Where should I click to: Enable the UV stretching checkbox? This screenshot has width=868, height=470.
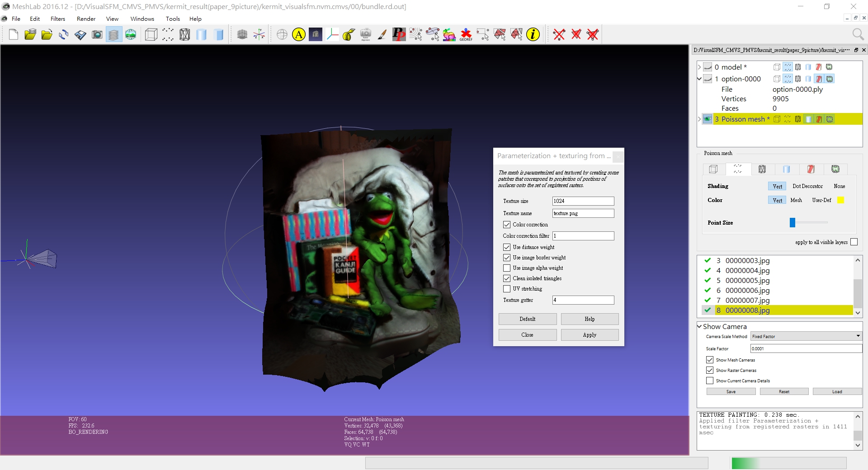click(507, 289)
